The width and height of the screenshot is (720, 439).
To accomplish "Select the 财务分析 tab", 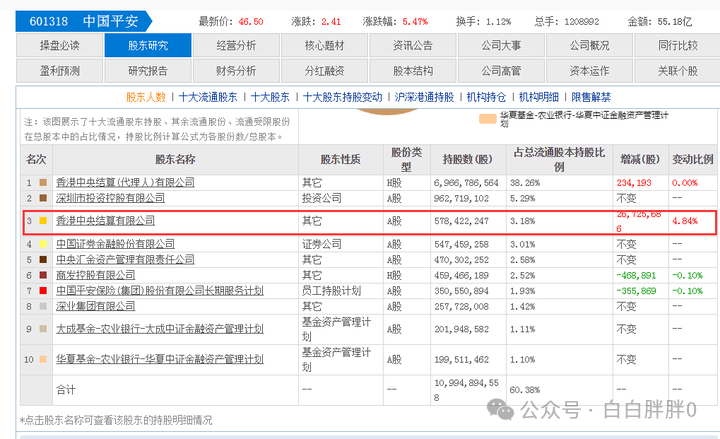I will click(x=236, y=71).
